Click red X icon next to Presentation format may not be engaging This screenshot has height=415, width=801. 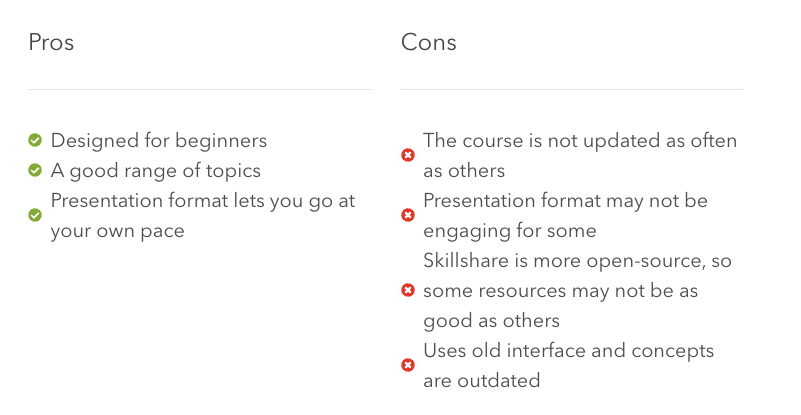(408, 215)
